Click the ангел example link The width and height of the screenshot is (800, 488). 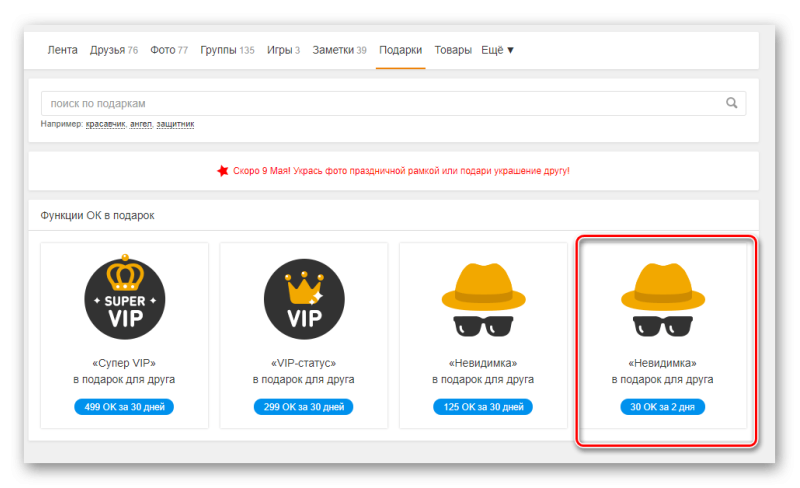(141, 124)
